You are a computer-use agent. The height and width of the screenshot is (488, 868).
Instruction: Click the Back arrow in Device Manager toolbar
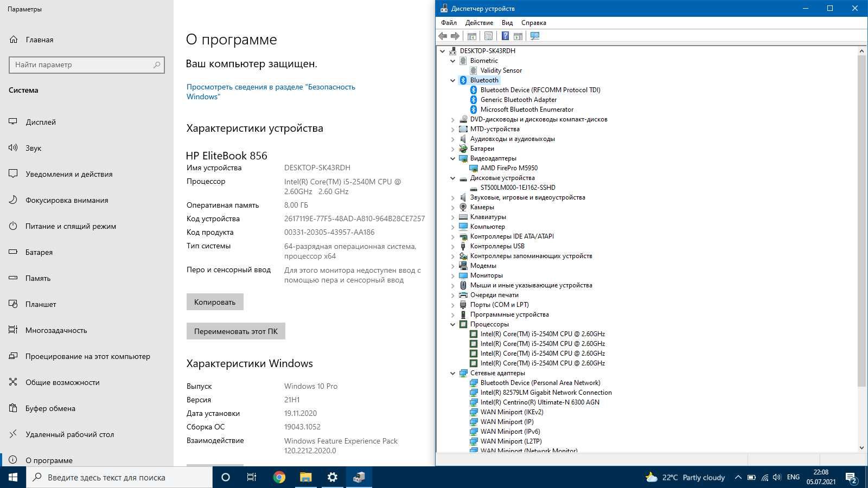443,36
